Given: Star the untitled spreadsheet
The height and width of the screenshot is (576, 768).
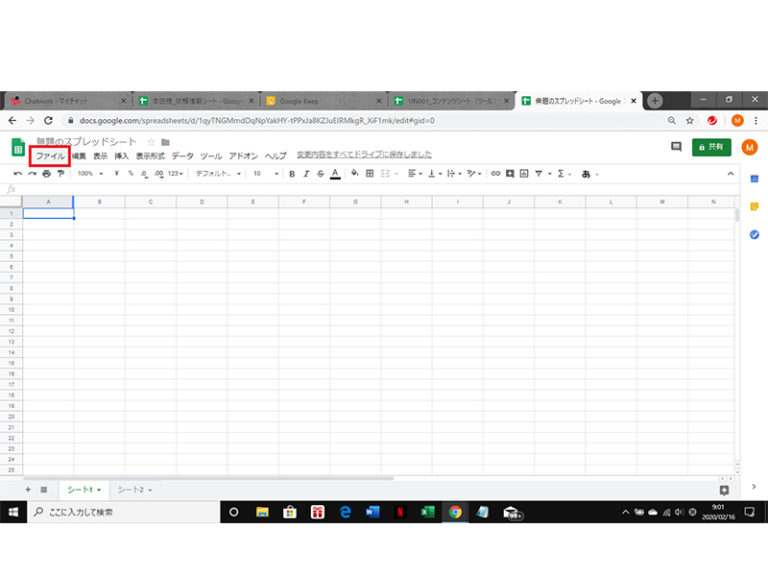Looking at the screenshot, I should click(151, 142).
